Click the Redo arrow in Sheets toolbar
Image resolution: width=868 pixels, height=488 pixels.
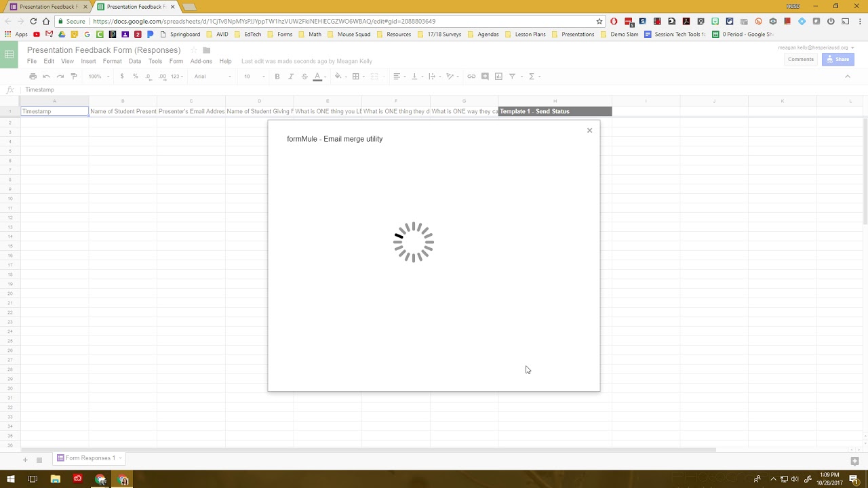(60, 76)
